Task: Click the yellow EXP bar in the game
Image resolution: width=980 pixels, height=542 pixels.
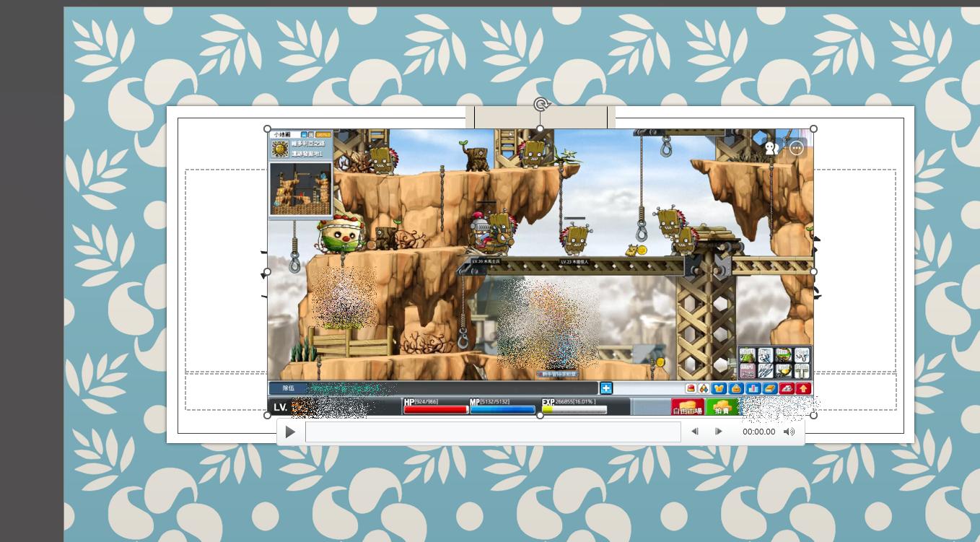Action: click(574, 409)
